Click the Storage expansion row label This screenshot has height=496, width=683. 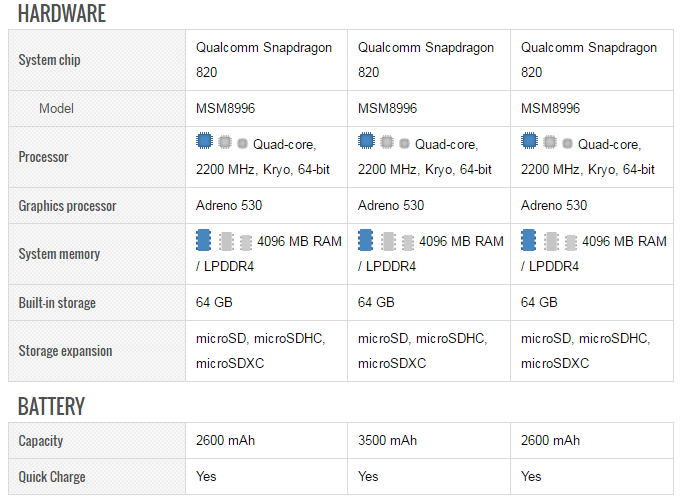65,351
